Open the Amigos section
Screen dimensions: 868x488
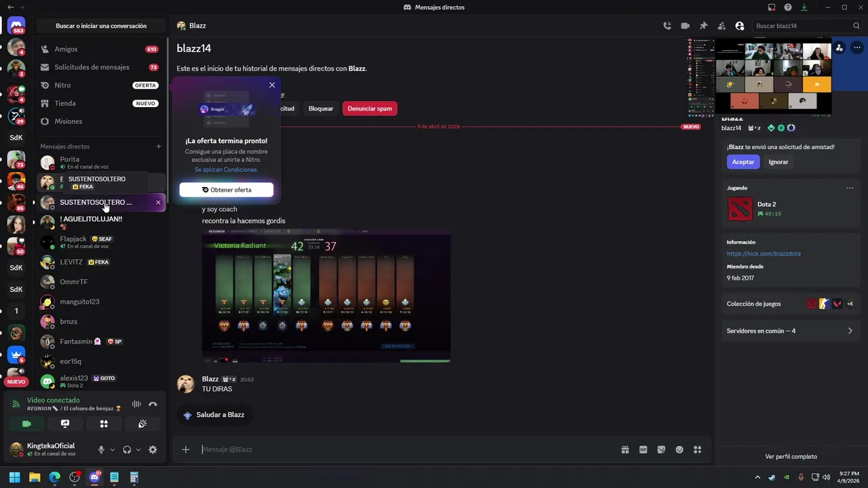(x=99, y=49)
